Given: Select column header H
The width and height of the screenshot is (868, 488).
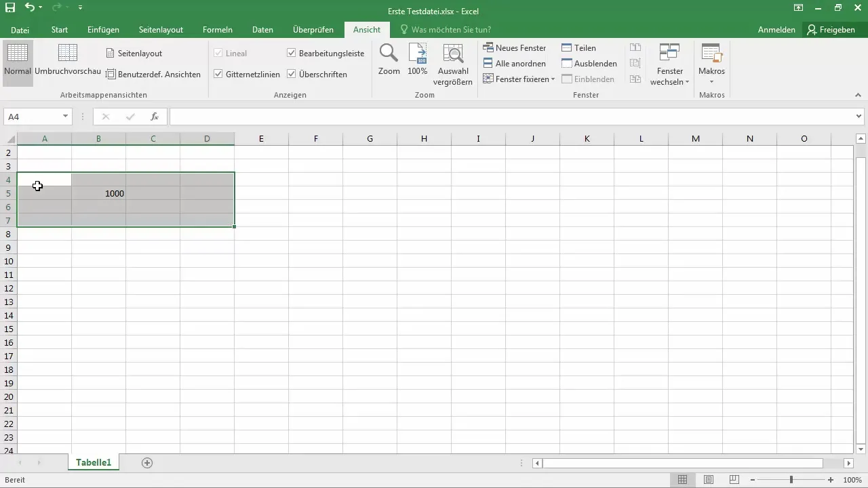Looking at the screenshot, I should [424, 139].
